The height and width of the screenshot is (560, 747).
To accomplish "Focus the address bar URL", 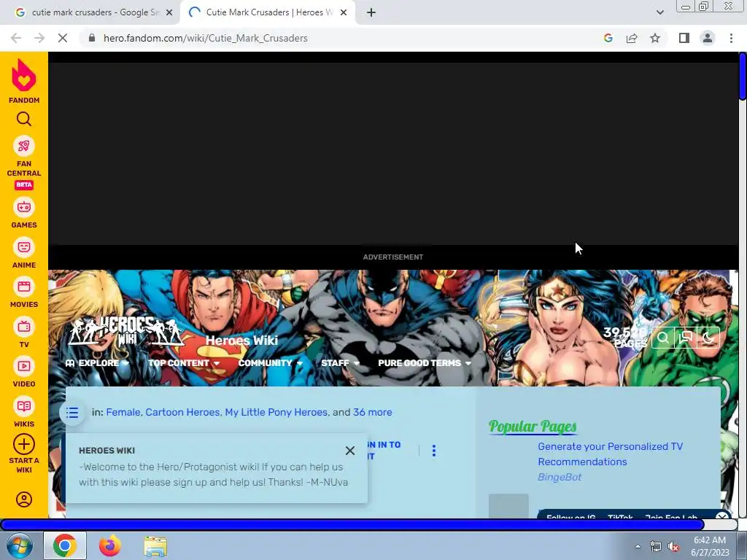I will (205, 38).
